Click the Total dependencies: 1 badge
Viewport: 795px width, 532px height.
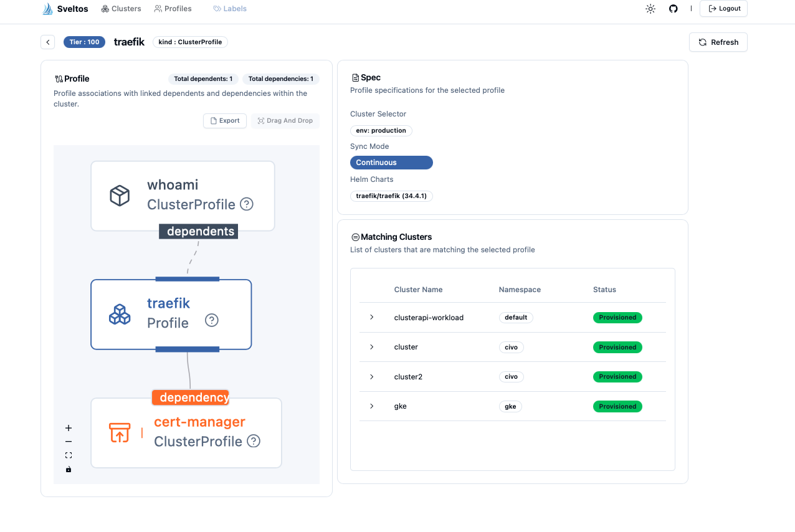tap(281, 79)
